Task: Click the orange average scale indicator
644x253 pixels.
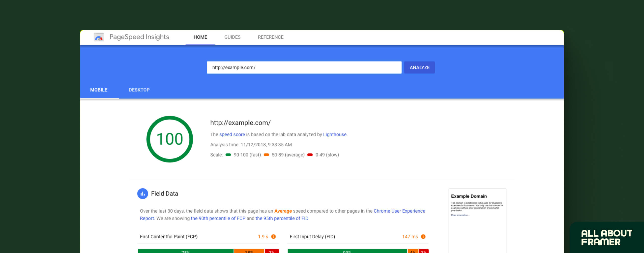Action: [266, 155]
